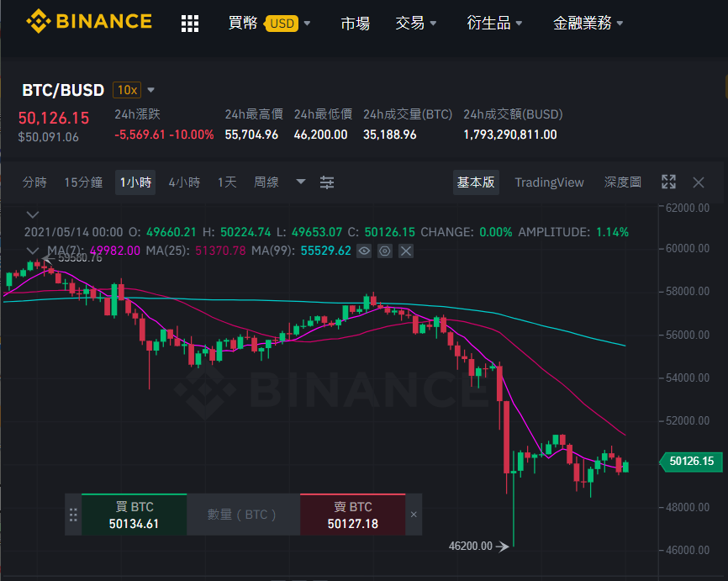Click the 10x leverage badge
728x581 pixels.
tap(127, 90)
